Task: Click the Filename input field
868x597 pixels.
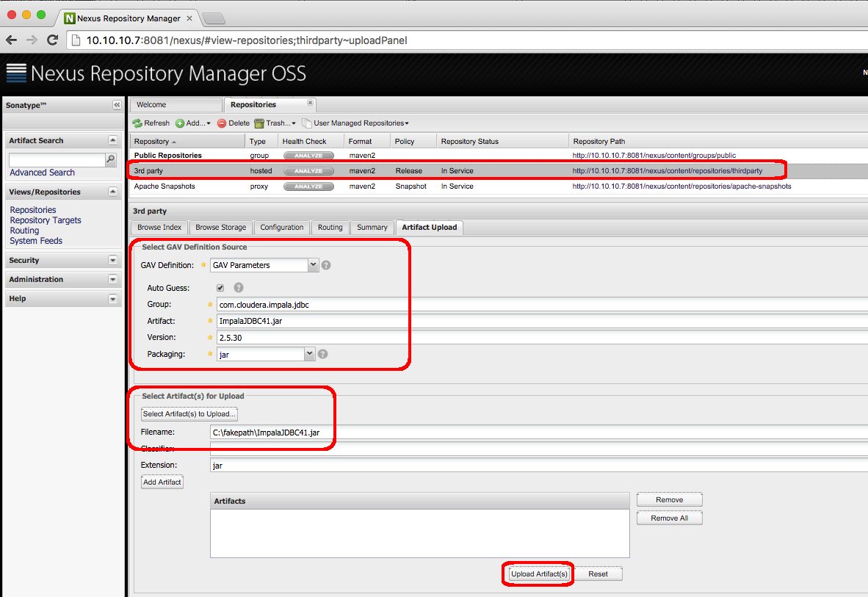Action: [538, 433]
